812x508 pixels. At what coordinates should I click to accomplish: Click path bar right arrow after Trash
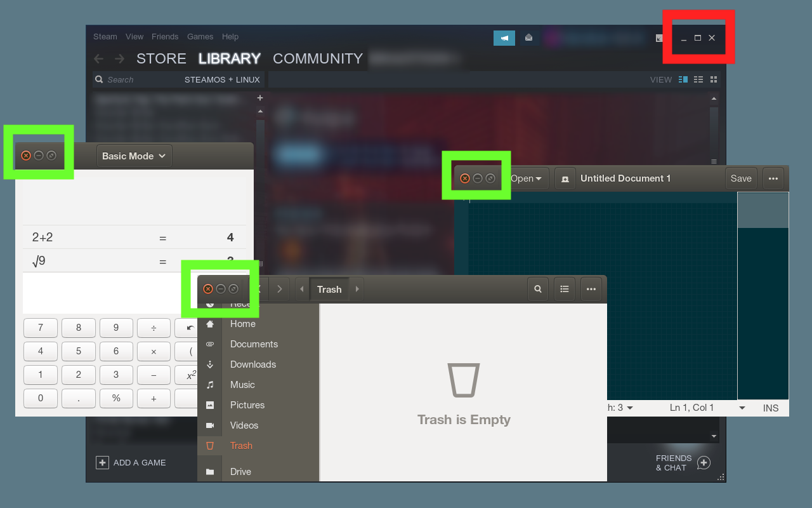coord(358,290)
